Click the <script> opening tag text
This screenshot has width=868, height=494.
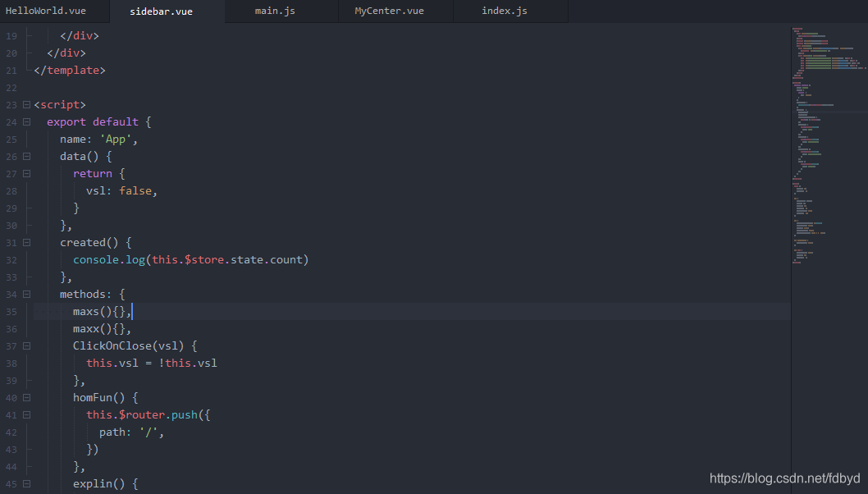click(60, 105)
